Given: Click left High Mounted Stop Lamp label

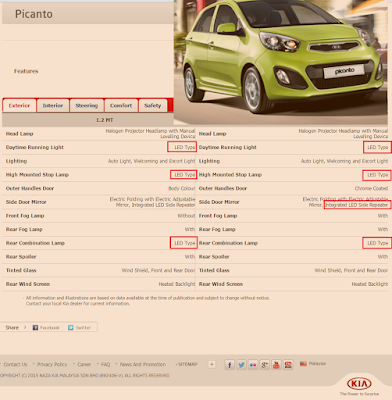Looking at the screenshot, I should 37,175.
